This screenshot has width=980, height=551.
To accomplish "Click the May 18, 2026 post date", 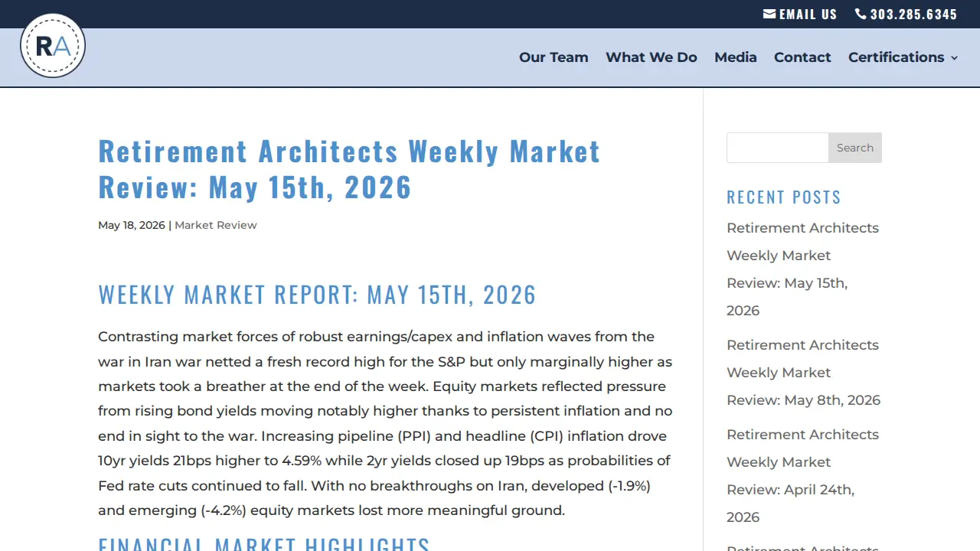I will point(132,225).
